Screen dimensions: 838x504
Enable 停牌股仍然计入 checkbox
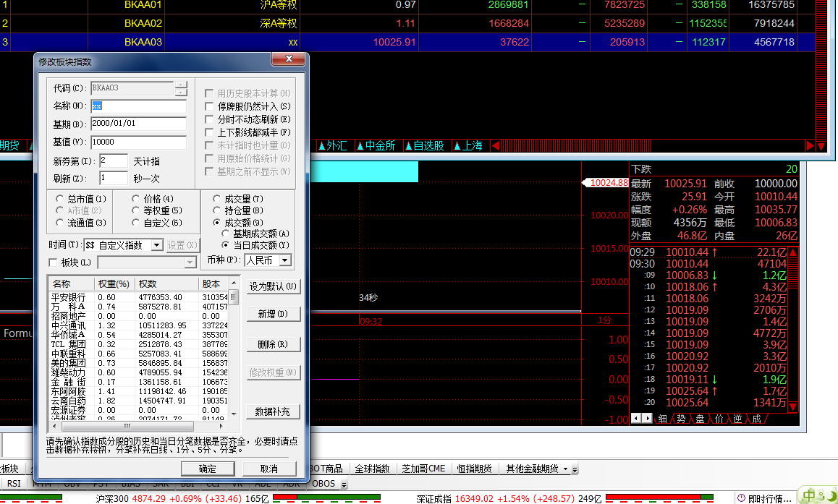click(x=209, y=106)
